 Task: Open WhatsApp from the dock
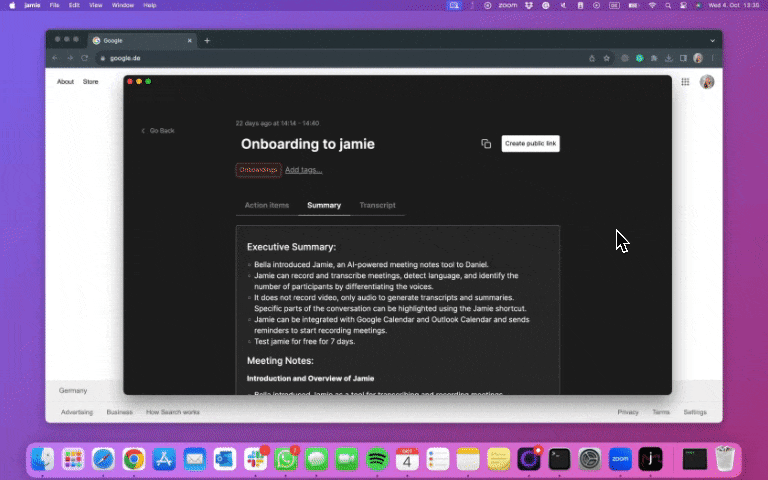286,459
